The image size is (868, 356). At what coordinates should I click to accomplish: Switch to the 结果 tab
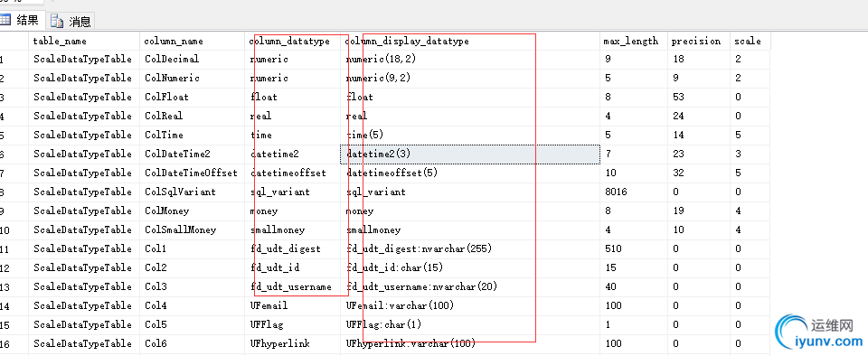coord(21,21)
